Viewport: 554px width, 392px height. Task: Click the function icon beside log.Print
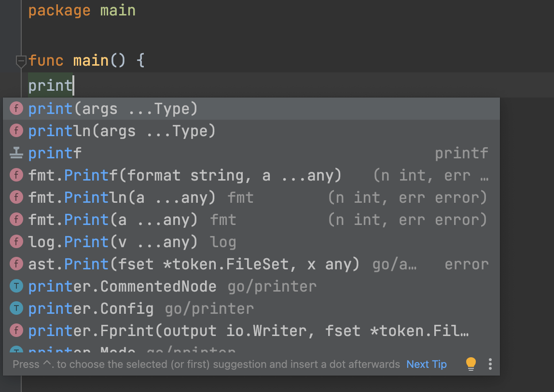(x=16, y=242)
